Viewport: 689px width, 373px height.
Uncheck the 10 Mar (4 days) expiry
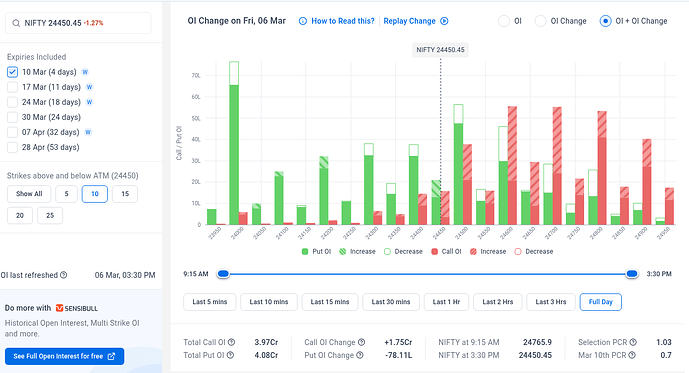[12, 72]
